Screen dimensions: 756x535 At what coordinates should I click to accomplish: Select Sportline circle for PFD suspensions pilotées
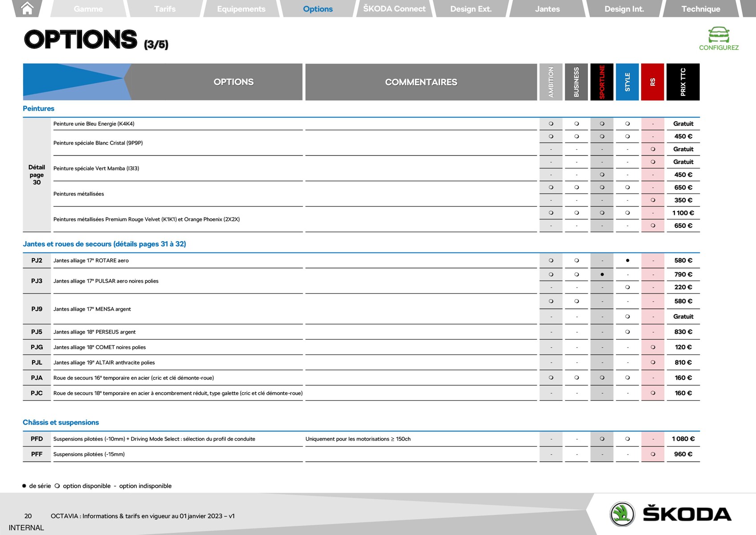coord(602,439)
